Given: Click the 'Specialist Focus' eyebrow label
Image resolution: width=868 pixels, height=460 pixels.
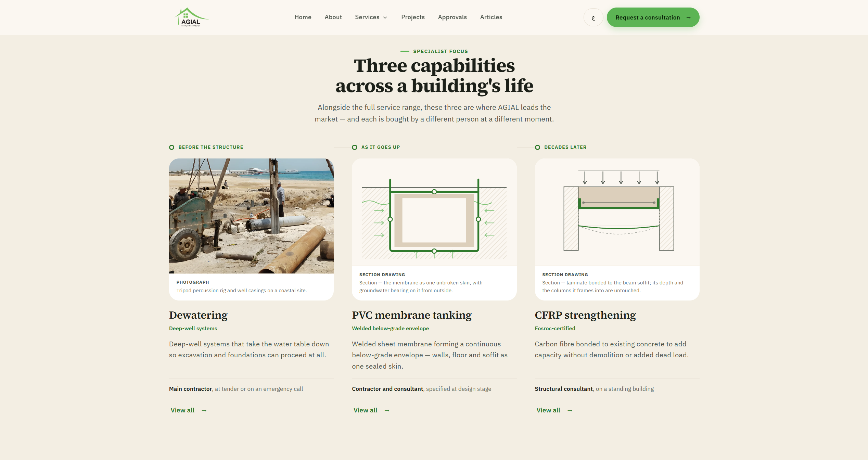Looking at the screenshot, I should [x=441, y=51].
